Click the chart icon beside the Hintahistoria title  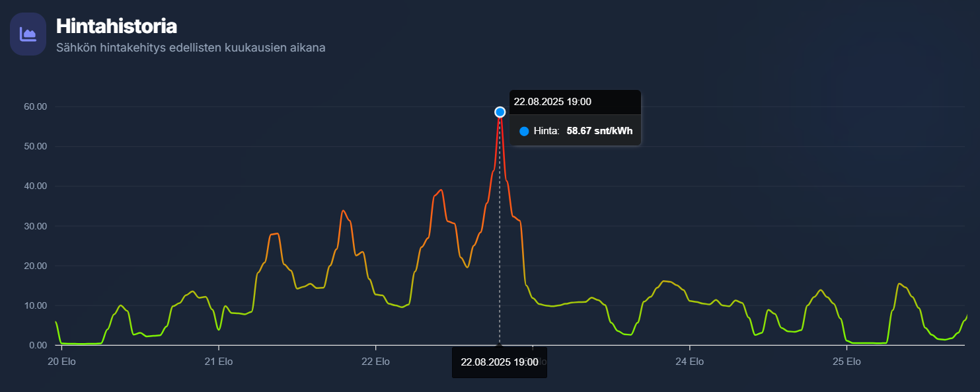(x=28, y=34)
